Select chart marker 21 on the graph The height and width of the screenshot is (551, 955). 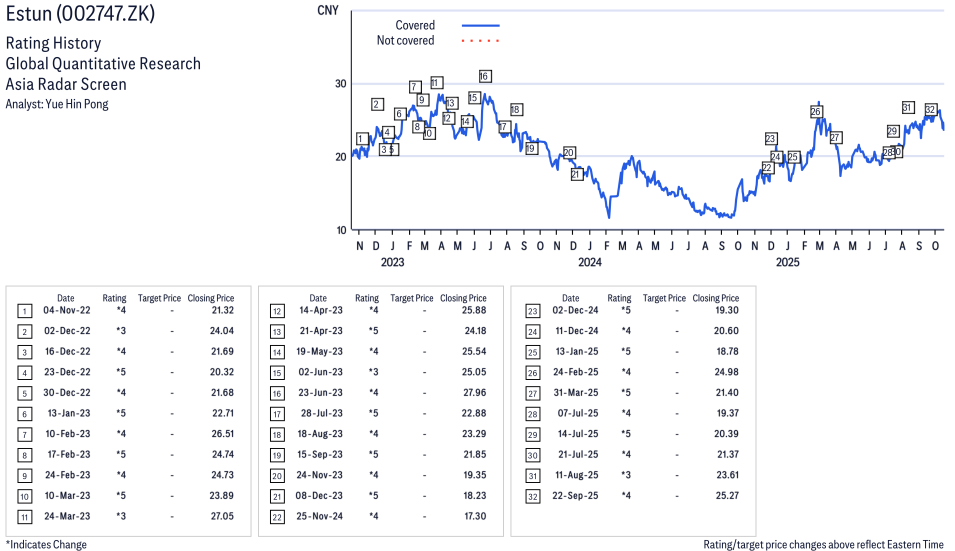[576, 174]
